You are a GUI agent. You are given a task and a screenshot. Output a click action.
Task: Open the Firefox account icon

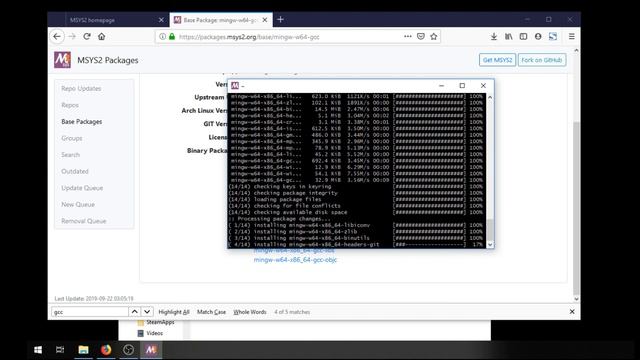538,37
